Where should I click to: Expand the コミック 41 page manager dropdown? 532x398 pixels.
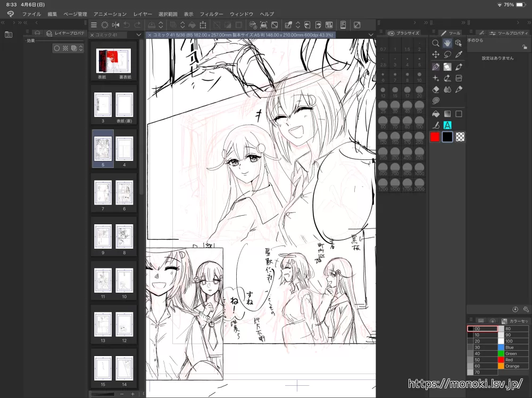(139, 35)
